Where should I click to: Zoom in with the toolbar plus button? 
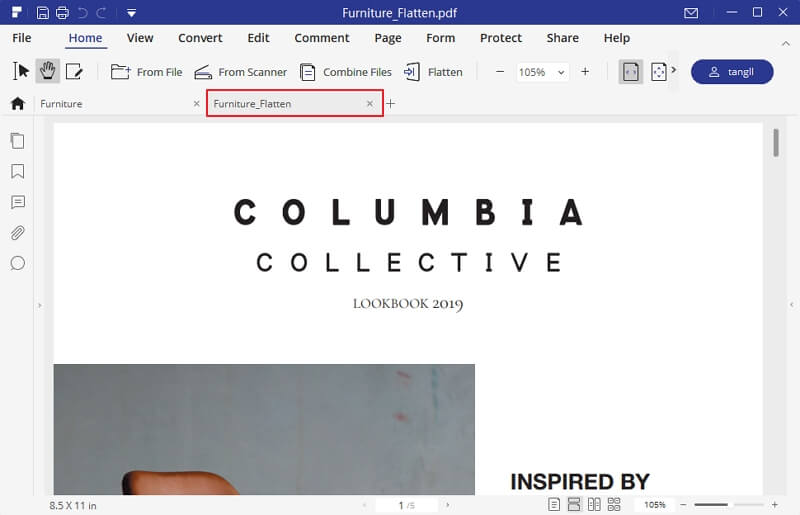(x=585, y=72)
